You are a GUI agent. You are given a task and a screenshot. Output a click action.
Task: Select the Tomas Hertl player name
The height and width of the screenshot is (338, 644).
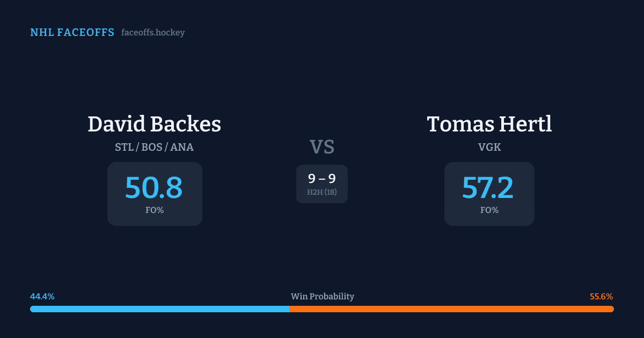click(489, 124)
